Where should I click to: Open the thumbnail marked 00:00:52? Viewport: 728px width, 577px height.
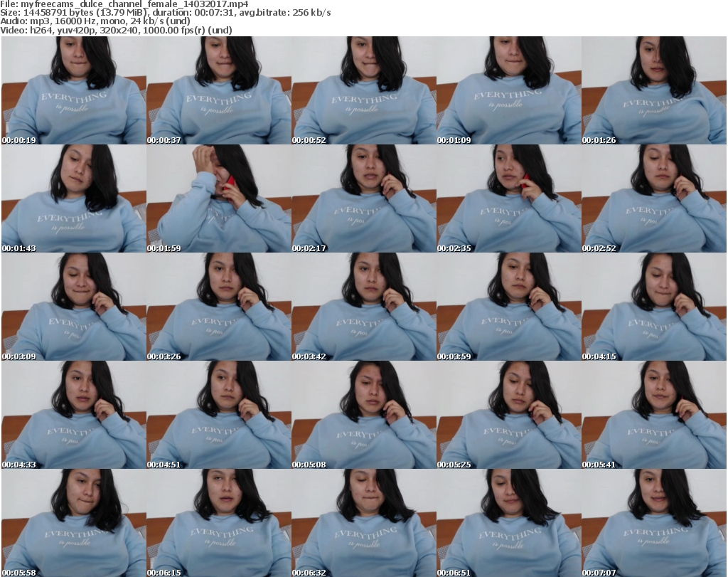coord(363,90)
